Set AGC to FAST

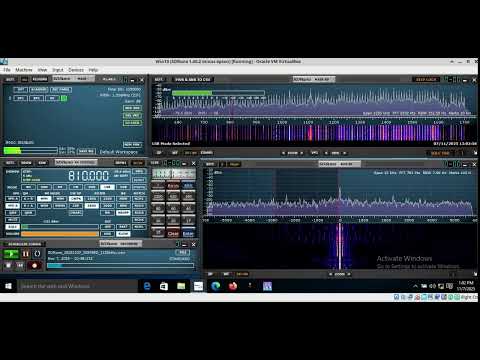[123, 227]
